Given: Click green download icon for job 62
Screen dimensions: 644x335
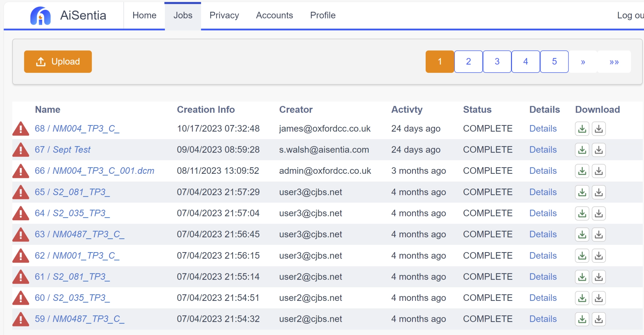Looking at the screenshot, I should tap(582, 256).
